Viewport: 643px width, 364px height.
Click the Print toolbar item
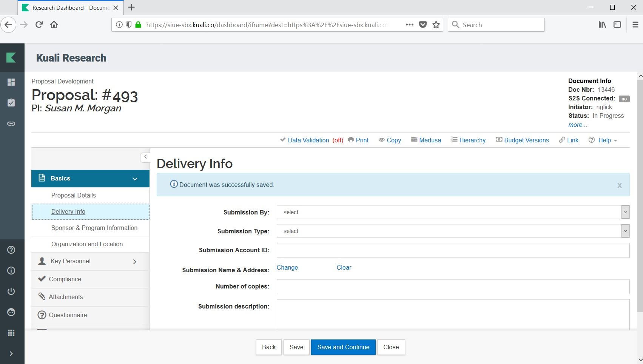[358, 140]
